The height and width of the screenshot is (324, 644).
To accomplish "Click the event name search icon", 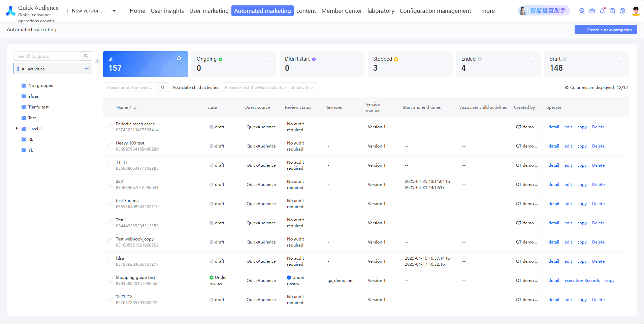I will coord(163,87).
